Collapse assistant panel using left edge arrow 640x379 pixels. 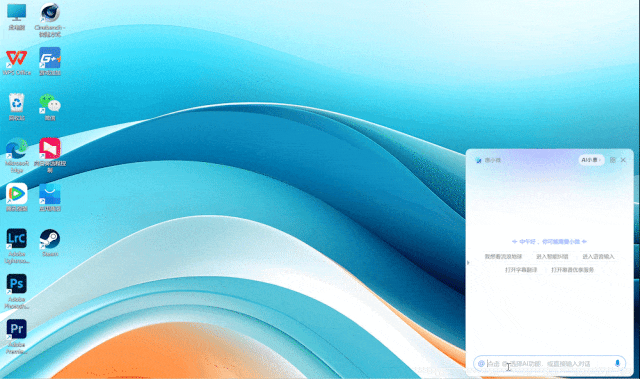[x=468, y=263]
